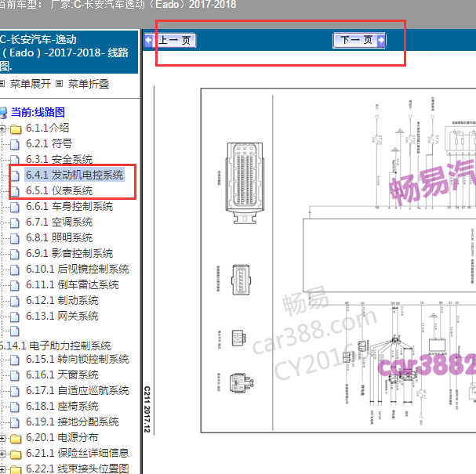
Task: Click the 菜单展开 expand-all menu link
Action: pyautogui.click(x=30, y=84)
